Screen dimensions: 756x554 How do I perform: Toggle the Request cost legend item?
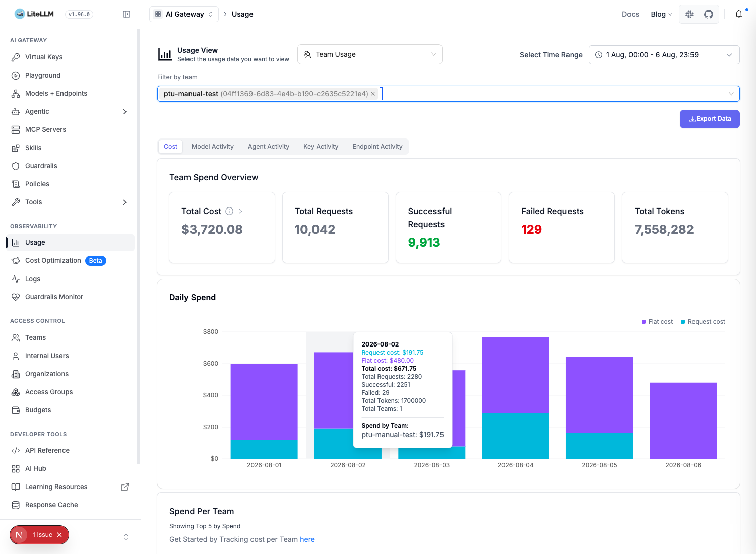tap(703, 322)
